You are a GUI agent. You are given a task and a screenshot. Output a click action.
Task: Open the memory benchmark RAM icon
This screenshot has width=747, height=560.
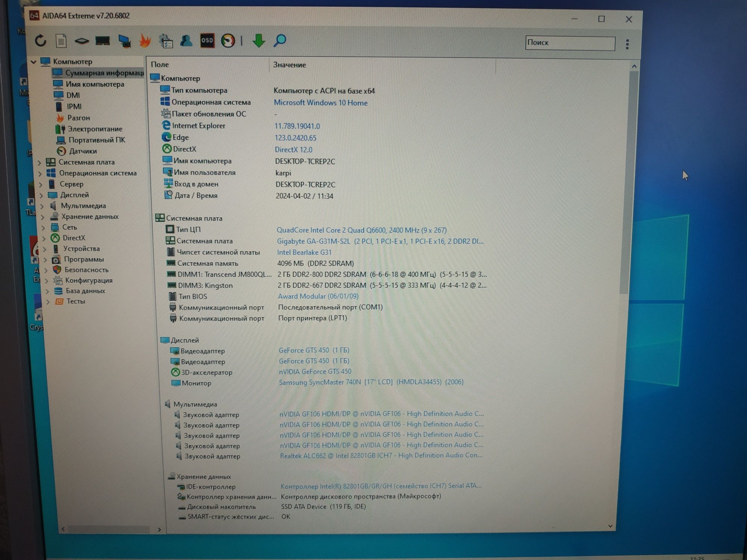[x=102, y=40]
